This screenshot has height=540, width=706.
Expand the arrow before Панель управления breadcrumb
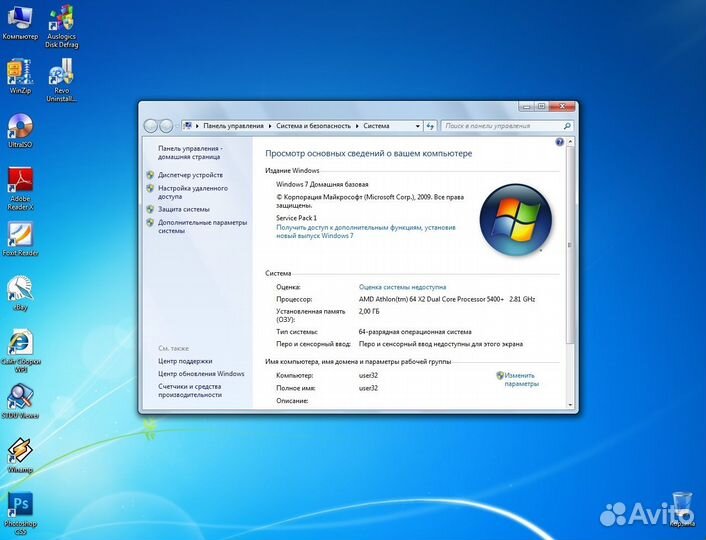coord(197,126)
